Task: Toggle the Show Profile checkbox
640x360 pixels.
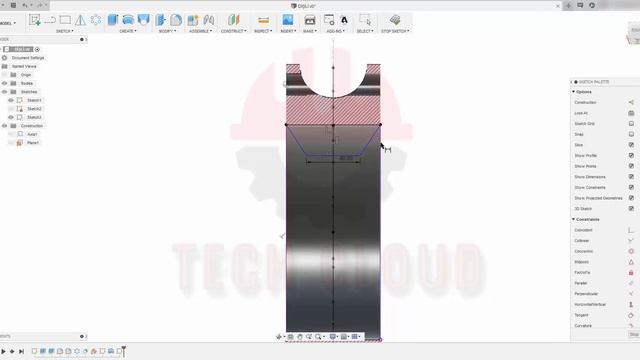Action: (631, 156)
